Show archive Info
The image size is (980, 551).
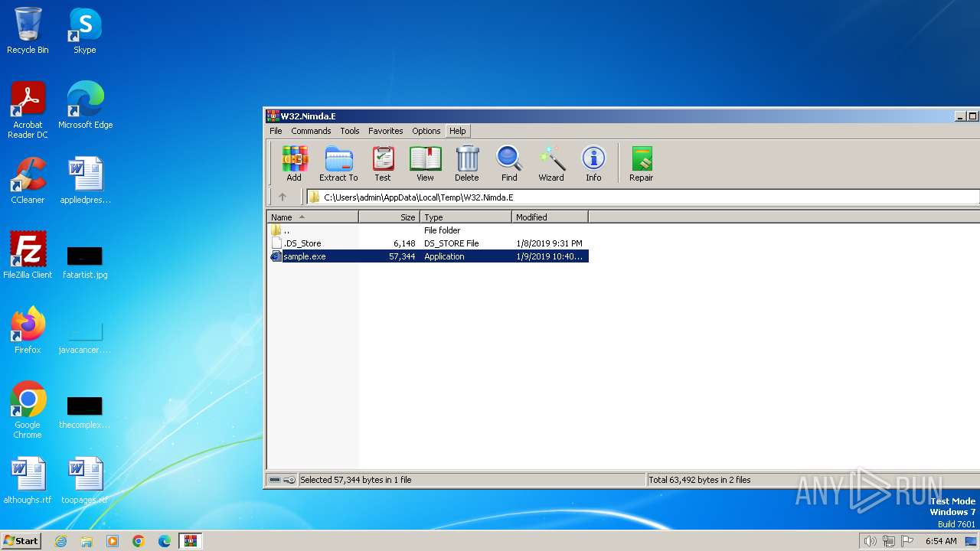[593, 164]
